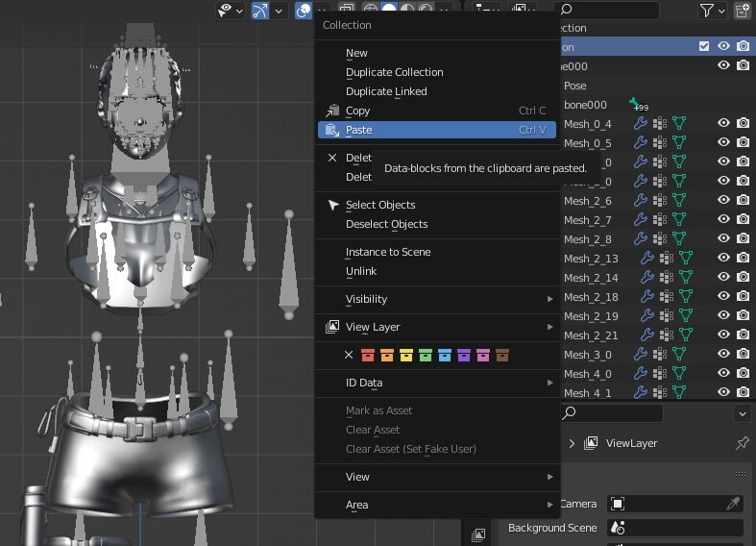
Task: Click Instance to Scene option
Action: pos(388,252)
